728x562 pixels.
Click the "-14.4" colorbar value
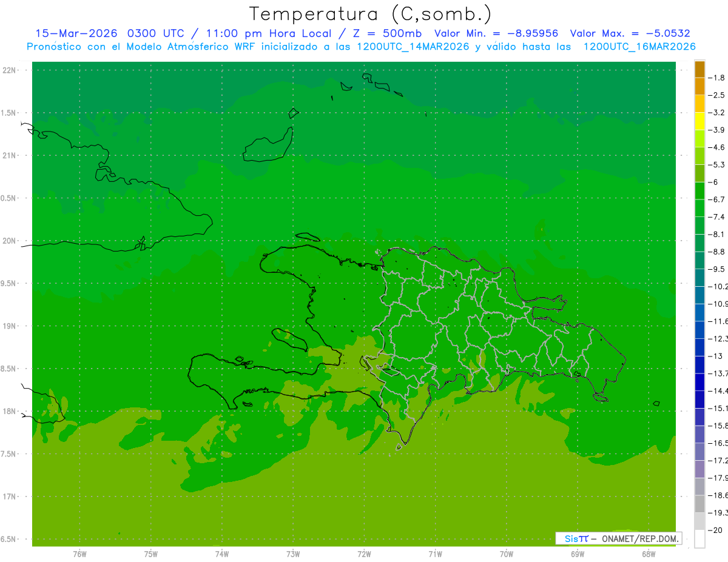tap(718, 390)
